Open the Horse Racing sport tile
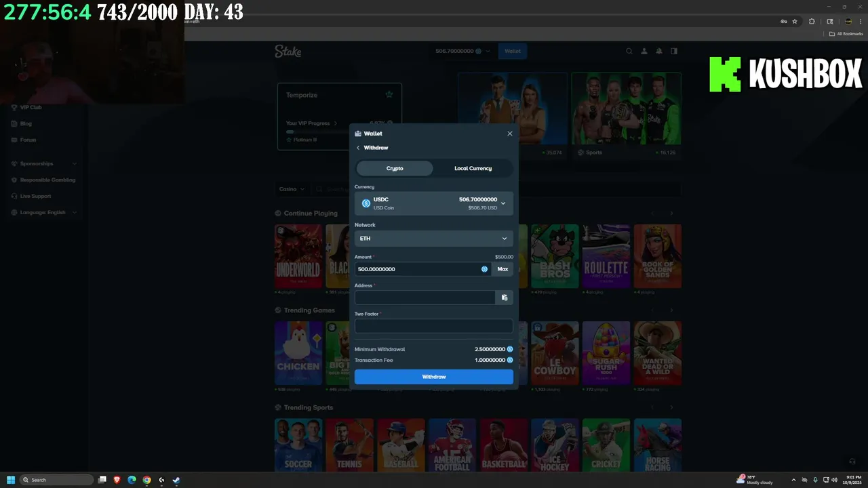Viewport: 868px width, 488px height. pyautogui.click(x=658, y=445)
